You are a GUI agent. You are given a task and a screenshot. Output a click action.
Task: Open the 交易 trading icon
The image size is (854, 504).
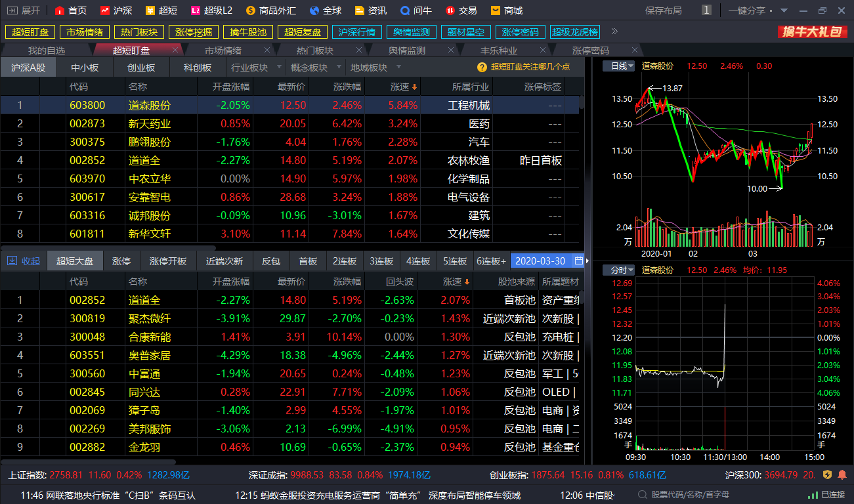click(450, 10)
